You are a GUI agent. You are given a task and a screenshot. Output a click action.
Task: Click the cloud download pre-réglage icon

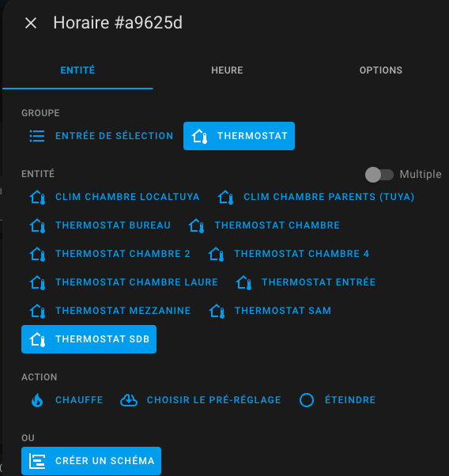[x=129, y=400]
